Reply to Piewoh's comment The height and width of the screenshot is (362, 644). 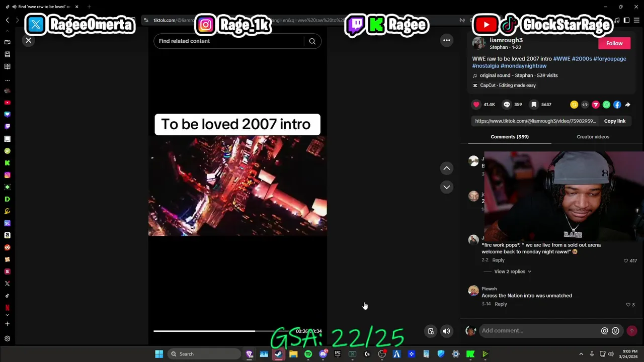click(x=501, y=304)
